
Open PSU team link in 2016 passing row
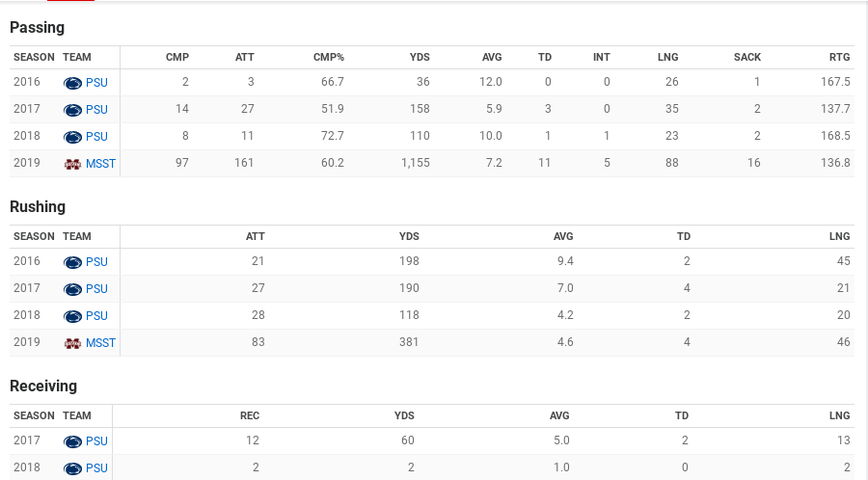pyautogui.click(x=96, y=83)
